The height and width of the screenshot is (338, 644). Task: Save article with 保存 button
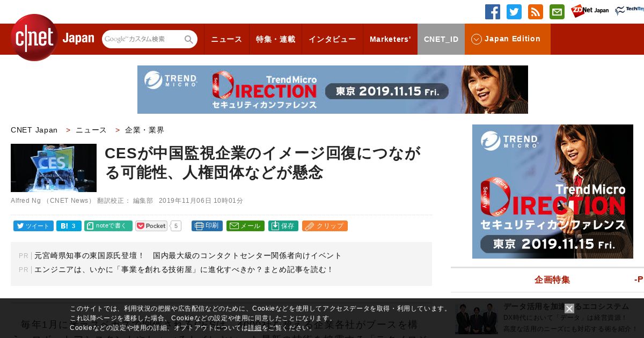pyautogui.click(x=283, y=226)
